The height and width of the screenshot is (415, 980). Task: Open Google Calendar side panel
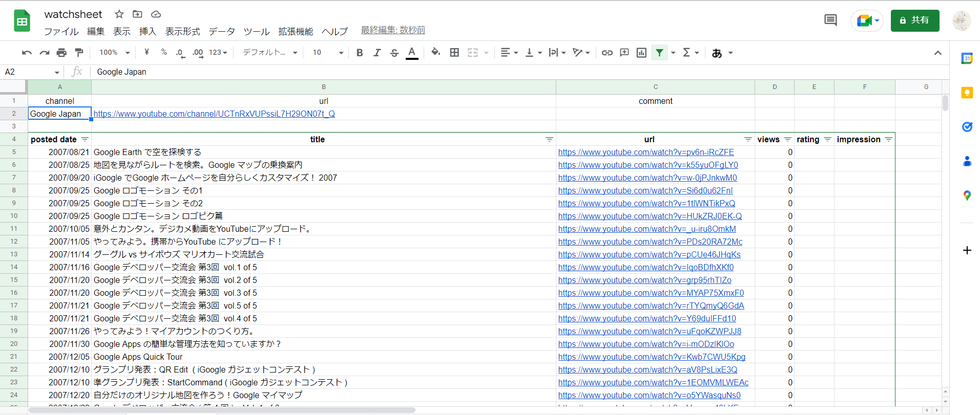967,58
